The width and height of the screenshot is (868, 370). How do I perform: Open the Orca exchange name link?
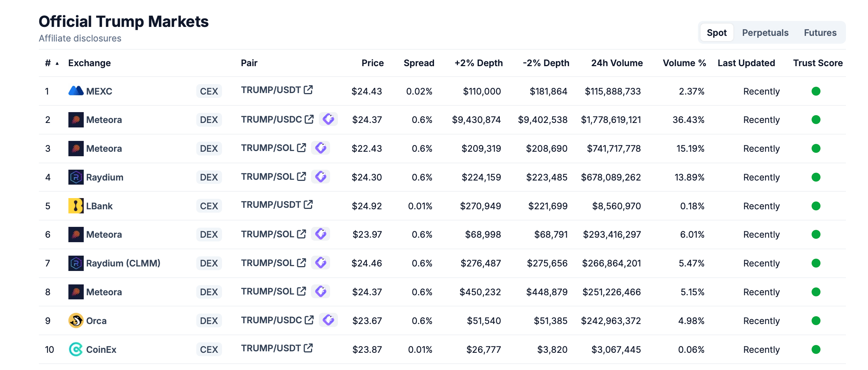click(96, 321)
